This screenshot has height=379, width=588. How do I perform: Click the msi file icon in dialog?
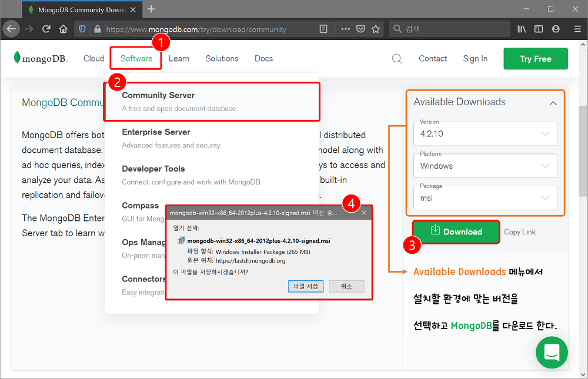[x=181, y=240]
